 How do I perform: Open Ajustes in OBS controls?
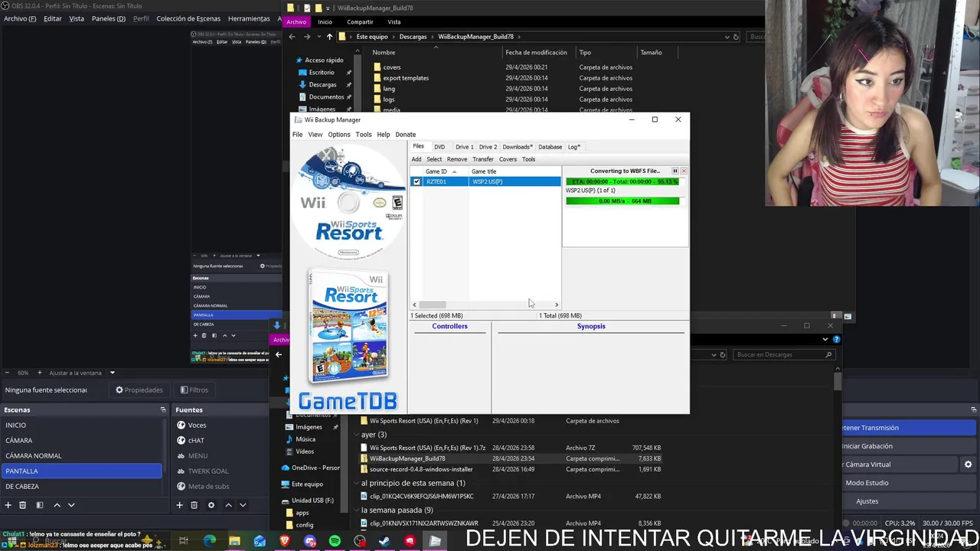[x=908, y=501]
